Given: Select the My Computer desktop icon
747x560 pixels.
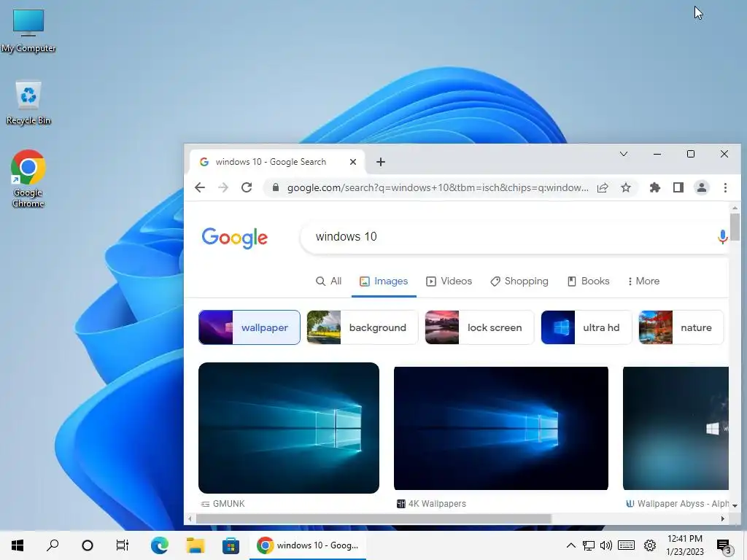Looking at the screenshot, I should 28,31.
